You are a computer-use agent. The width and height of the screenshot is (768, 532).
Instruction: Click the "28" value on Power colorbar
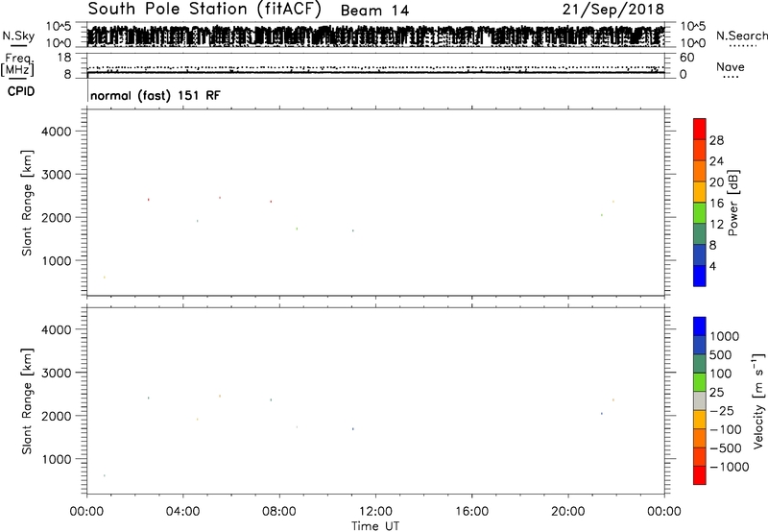coord(716,140)
